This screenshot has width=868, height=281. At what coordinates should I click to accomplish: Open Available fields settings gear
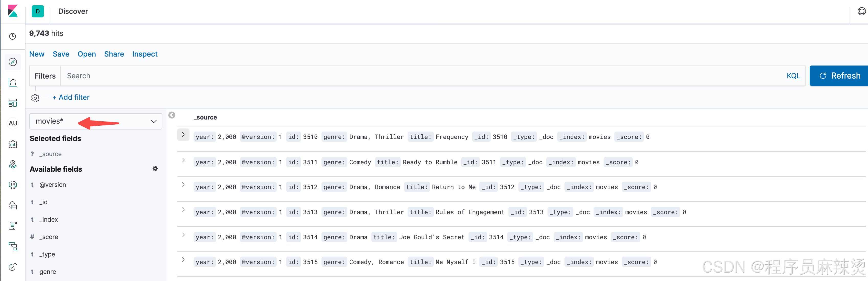[155, 169]
